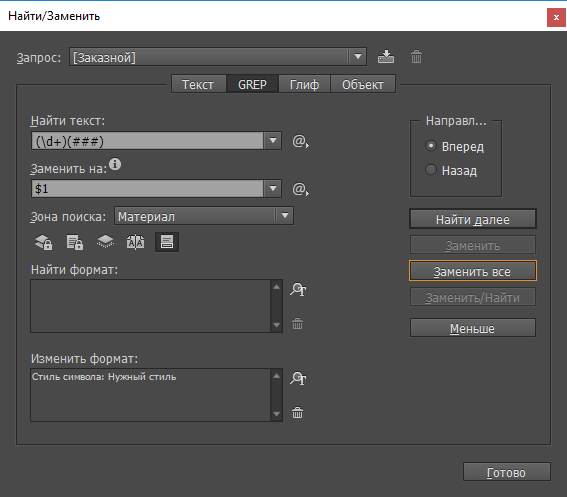Expand the Запрос query dropdown

coord(358,57)
